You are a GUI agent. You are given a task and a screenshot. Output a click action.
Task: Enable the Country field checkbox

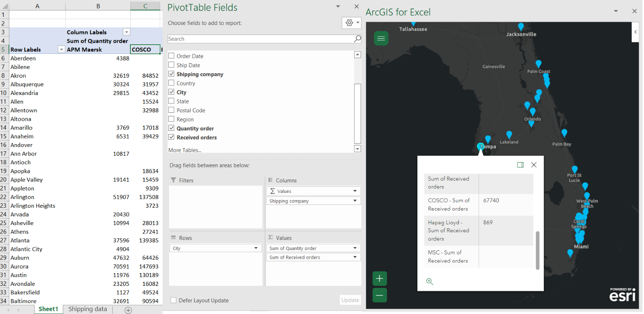tap(171, 83)
